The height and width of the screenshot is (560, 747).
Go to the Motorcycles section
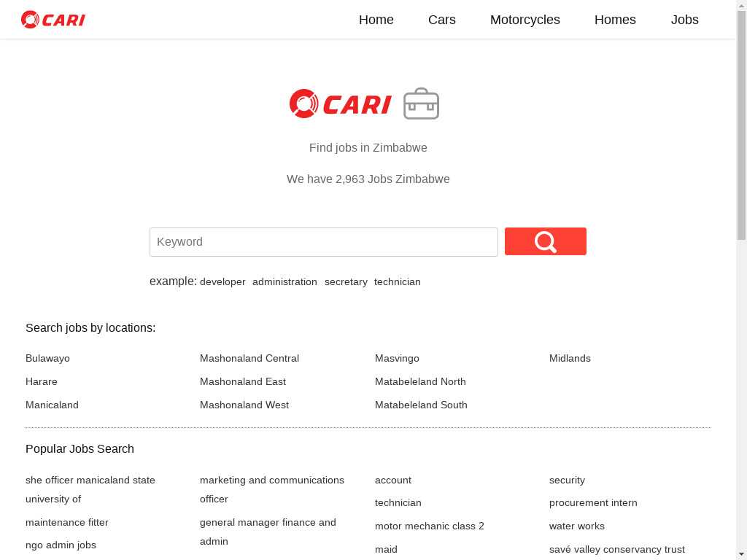pos(525,20)
